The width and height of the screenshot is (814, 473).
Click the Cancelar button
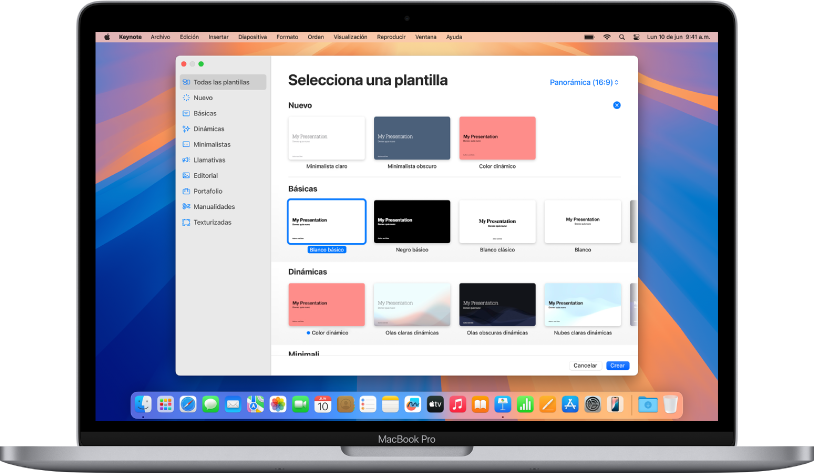click(x=585, y=366)
